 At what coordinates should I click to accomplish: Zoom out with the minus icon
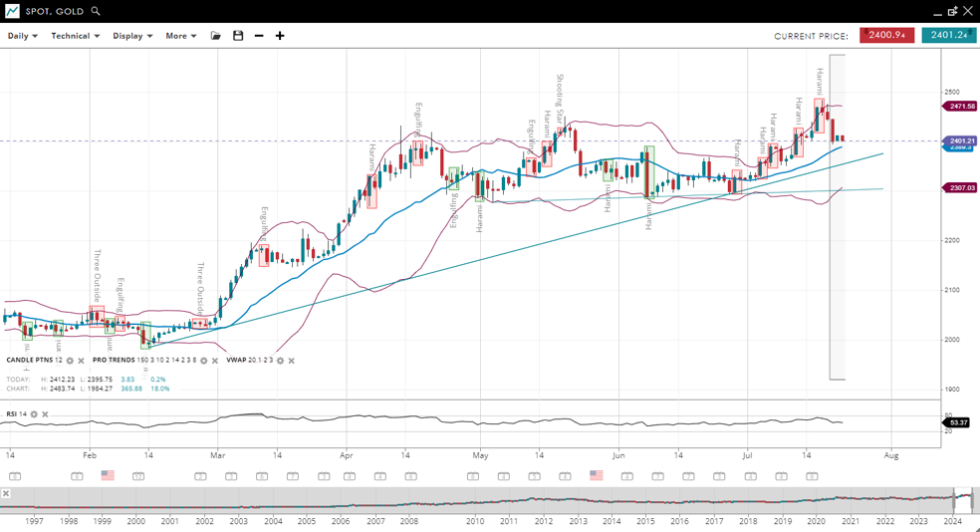tap(259, 36)
